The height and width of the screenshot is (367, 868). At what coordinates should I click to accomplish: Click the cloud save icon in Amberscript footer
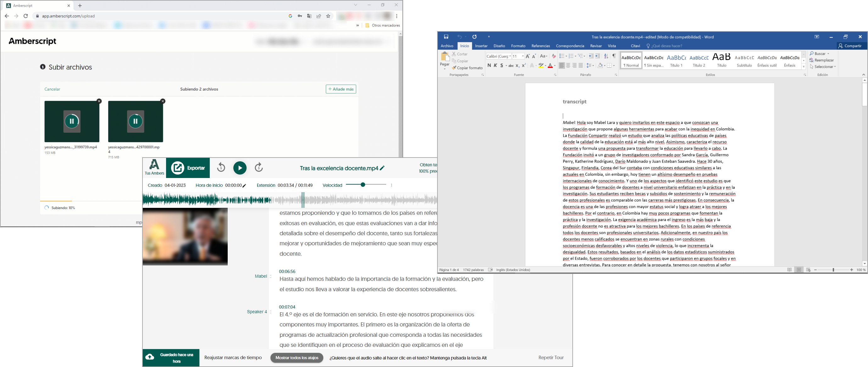coord(150,357)
